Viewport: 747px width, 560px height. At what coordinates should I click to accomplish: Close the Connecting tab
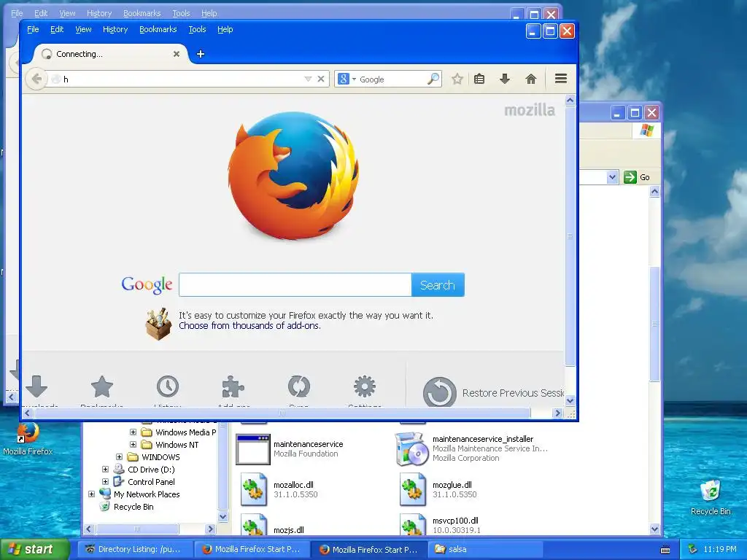coord(177,54)
